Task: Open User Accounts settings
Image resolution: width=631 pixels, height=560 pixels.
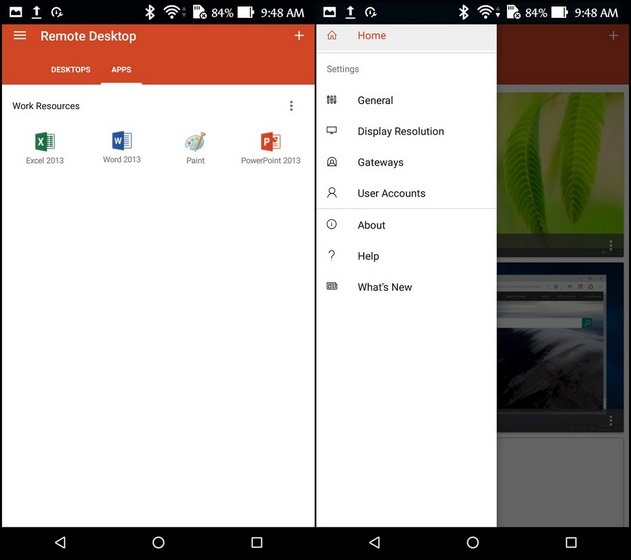Action: pyautogui.click(x=406, y=193)
